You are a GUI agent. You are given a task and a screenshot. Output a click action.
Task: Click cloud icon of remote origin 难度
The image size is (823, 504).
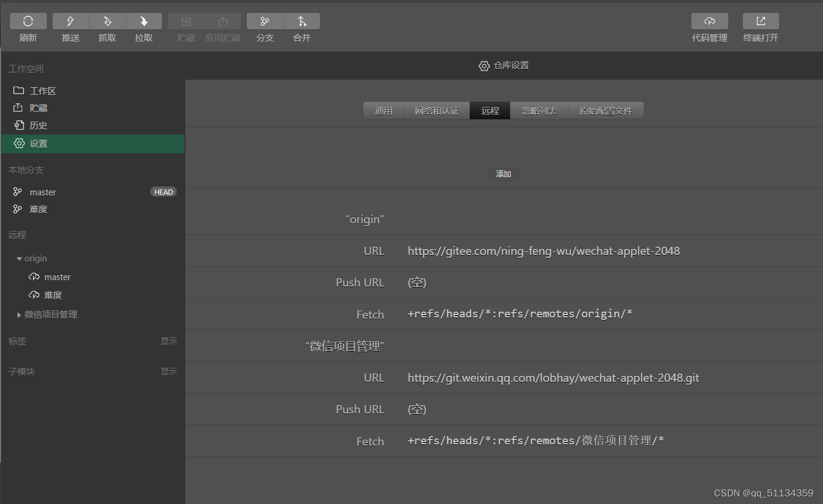click(x=34, y=295)
